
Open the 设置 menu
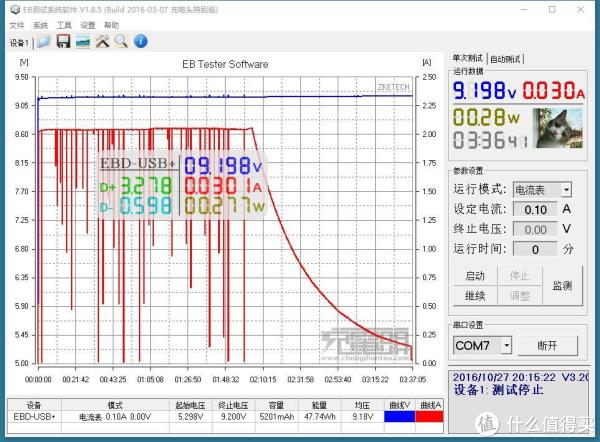[x=88, y=25]
